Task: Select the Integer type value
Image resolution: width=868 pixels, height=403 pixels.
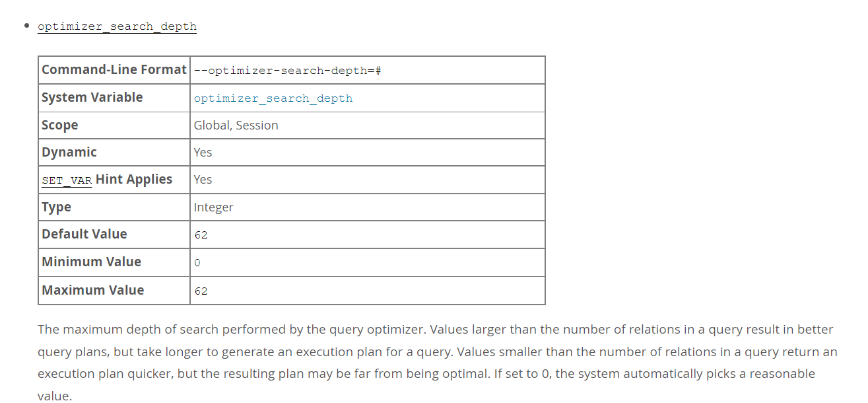Action: coord(213,207)
